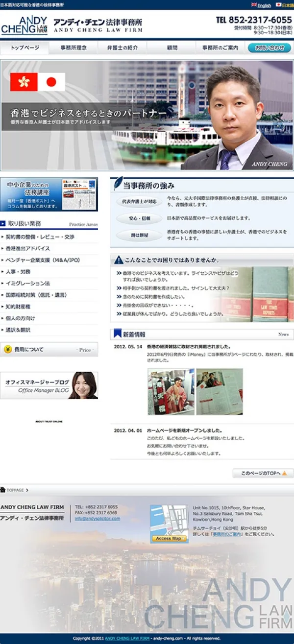View the magazine spread news thumbnail
Viewport: 294px width, 644px height.
[220, 392]
